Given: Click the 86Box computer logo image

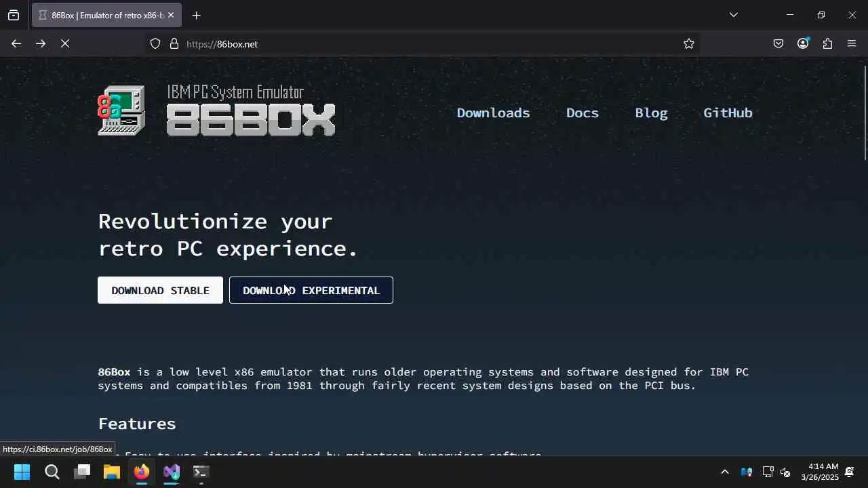Looking at the screenshot, I should (121, 110).
